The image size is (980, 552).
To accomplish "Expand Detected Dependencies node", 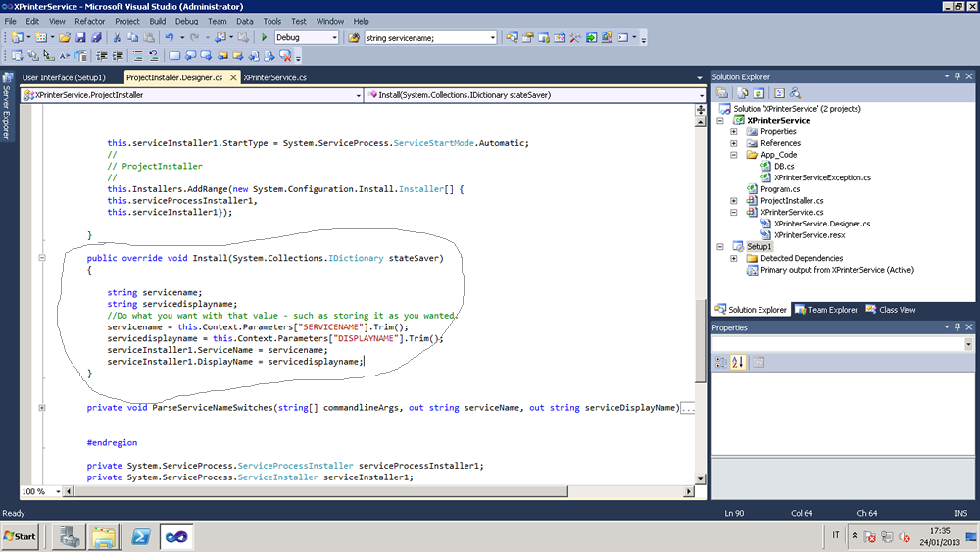I will click(734, 258).
